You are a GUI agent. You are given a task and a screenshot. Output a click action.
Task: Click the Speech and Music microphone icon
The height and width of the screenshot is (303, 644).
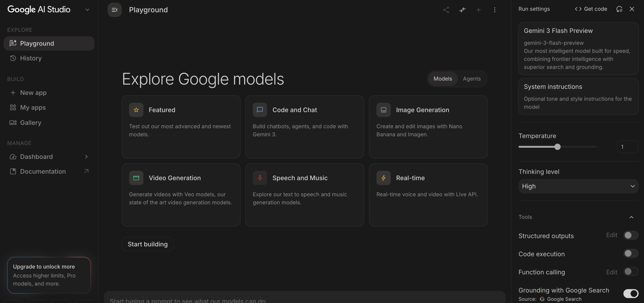pos(260,178)
